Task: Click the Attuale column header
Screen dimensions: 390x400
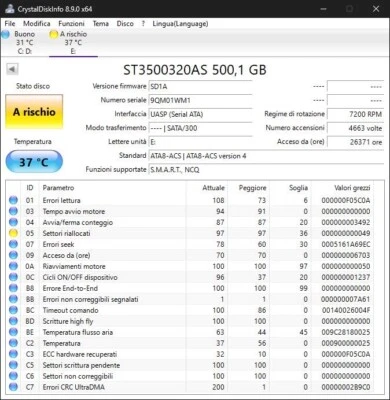Action: pyautogui.click(x=213, y=188)
